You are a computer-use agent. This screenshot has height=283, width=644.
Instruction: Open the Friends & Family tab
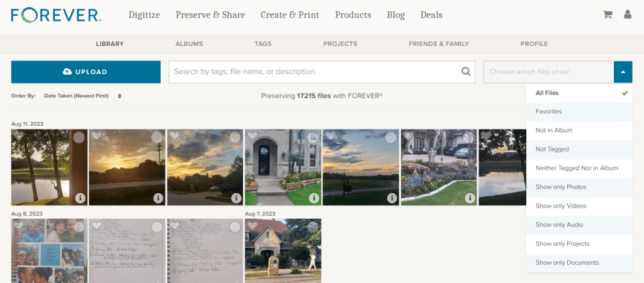coord(438,44)
